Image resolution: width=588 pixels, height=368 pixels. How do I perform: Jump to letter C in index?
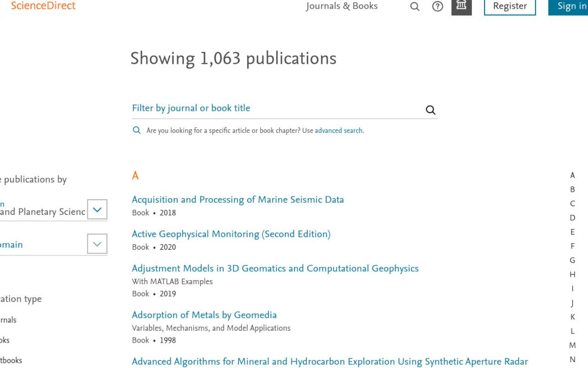(x=572, y=204)
